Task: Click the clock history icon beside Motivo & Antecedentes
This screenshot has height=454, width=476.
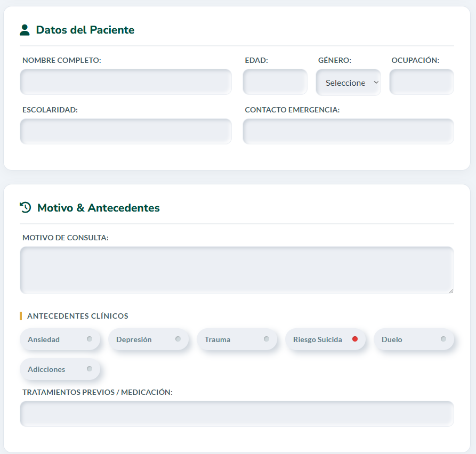Action: coord(25,208)
